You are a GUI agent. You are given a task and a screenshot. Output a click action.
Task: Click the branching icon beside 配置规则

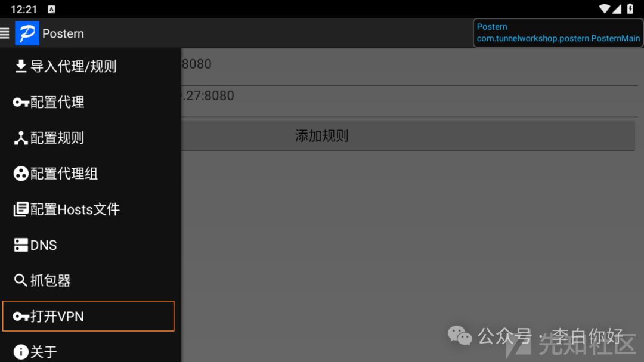pos(20,138)
